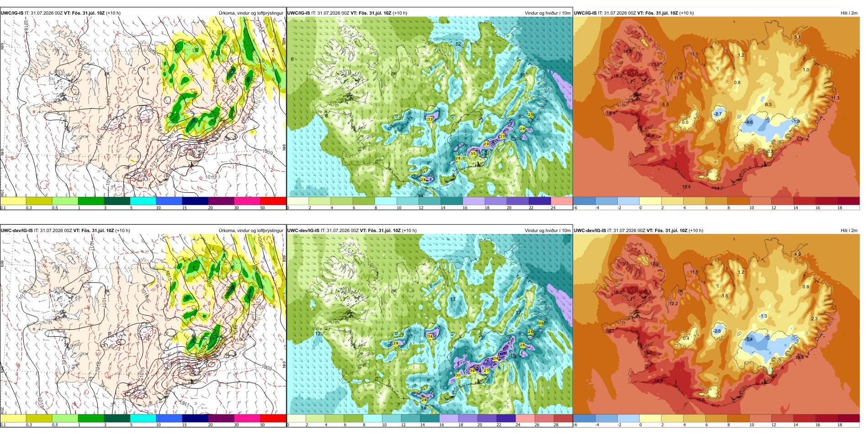Click the '36' gust label on bottom wind map
The height and width of the screenshot is (434, 868).
pyautogui.click(x=472, y=370)
